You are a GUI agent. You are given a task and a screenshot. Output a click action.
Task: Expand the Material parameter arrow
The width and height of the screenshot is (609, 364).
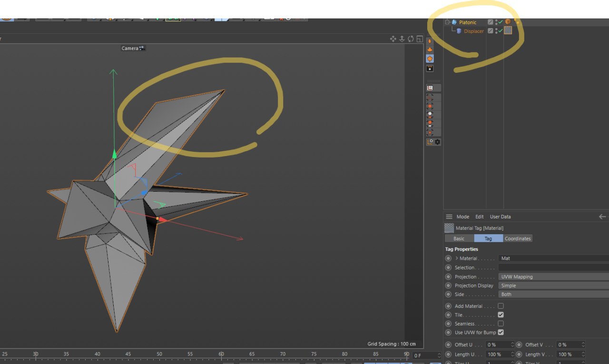point(457,258)
